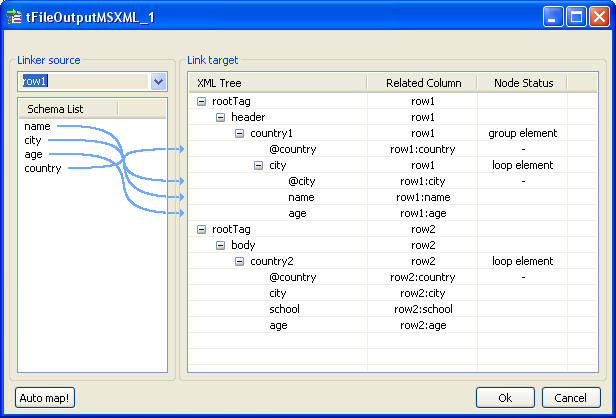Open the Linker source row1 dropdown
The image size is (616, 418).
(158, 82)
